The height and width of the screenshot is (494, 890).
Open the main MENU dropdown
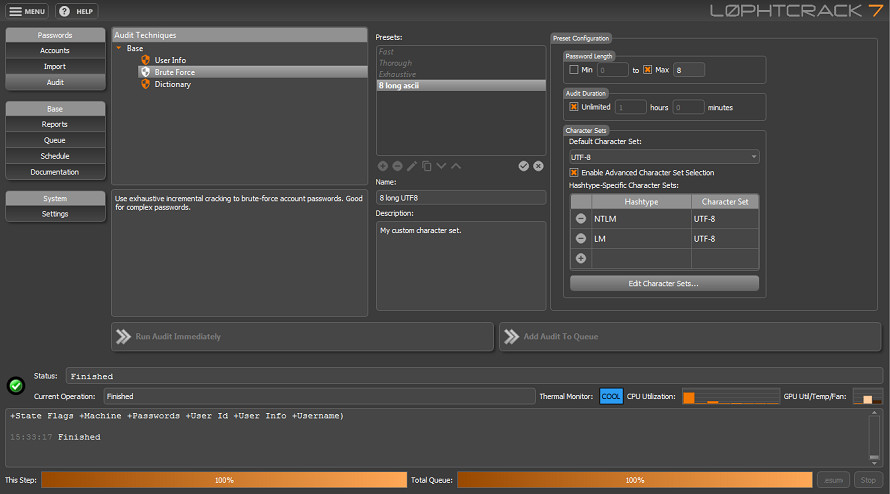[28, 11]
